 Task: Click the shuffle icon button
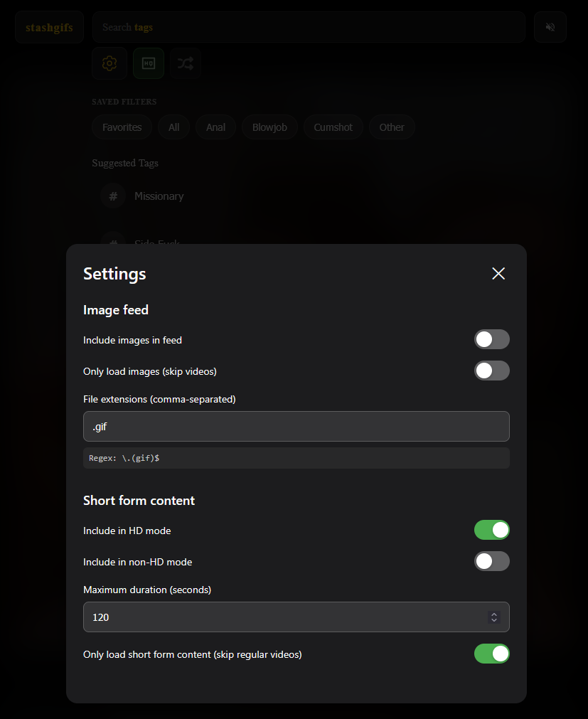click(186, 63)
